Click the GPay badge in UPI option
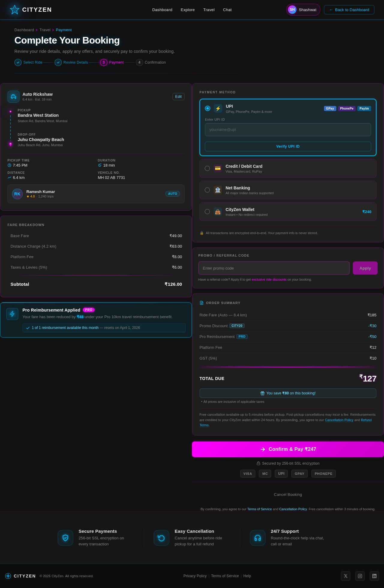Viewport: 384px width, 588px height. tap(330, 108)
